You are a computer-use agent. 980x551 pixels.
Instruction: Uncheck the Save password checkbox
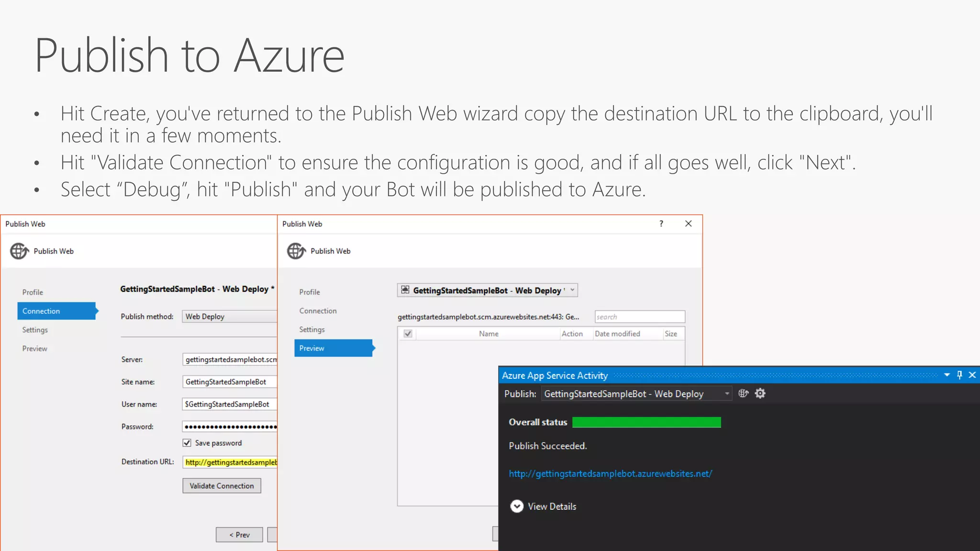187,443
